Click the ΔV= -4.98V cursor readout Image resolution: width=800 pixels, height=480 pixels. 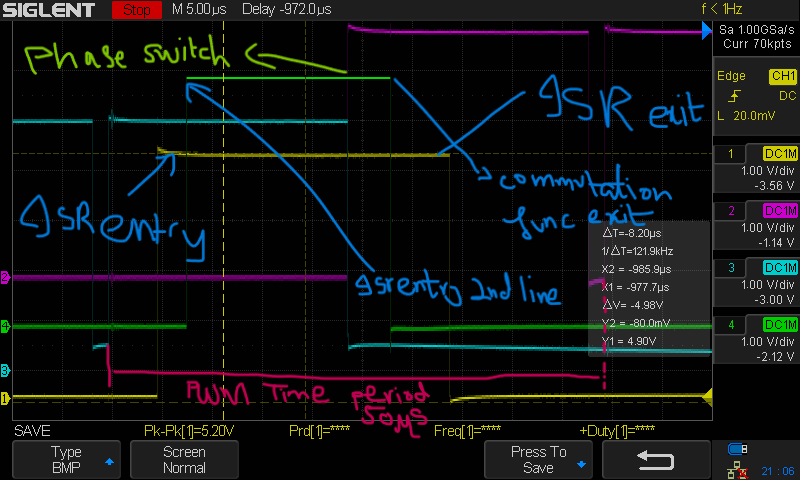(633, 305)
